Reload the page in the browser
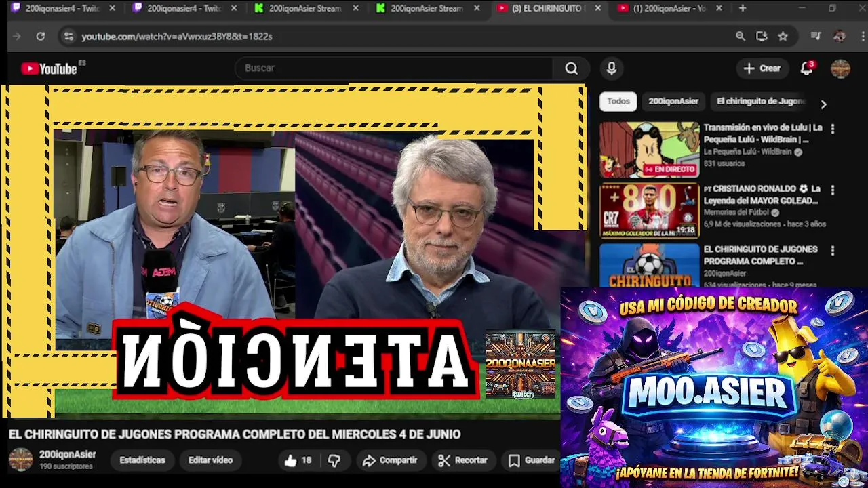This screenshot has width=868, height=488. pyautogui.click(x=40, y=36)
